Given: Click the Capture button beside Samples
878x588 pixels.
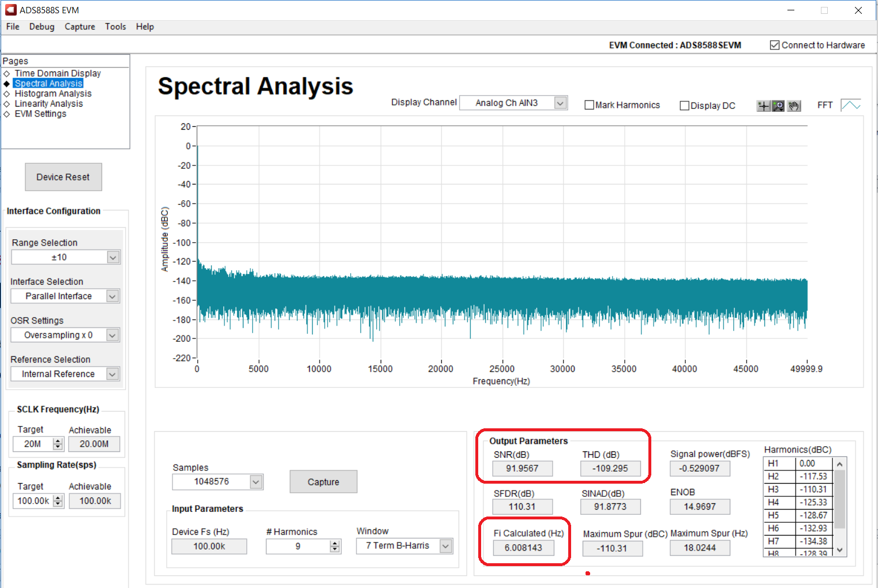Looking at the screenshot, I should pos(324,482).
